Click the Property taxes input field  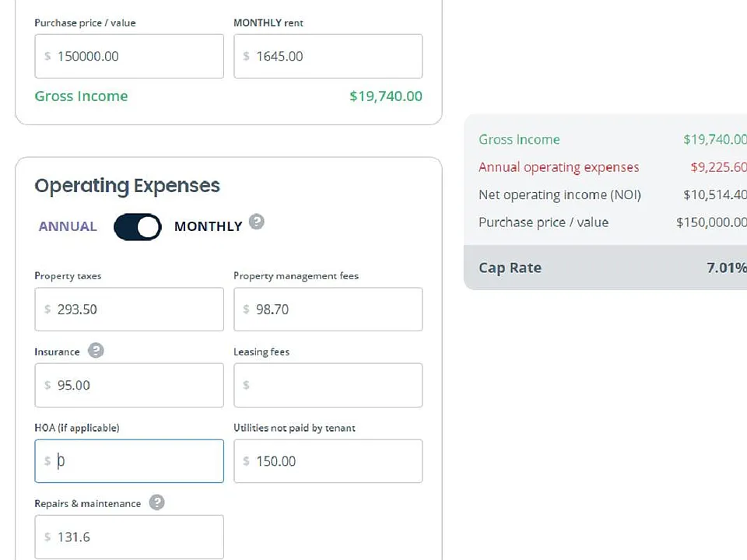(129, 309)
